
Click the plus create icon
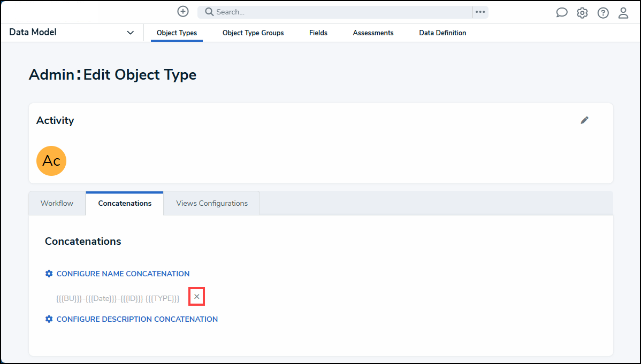(x=183, y=11)
